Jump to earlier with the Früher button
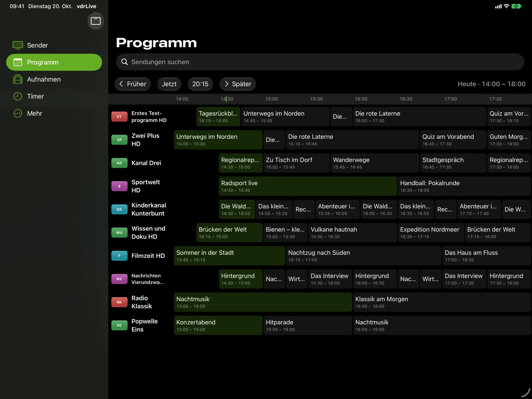Image resolution: width=532 pixels, height=399 pixels. [133, 84]
